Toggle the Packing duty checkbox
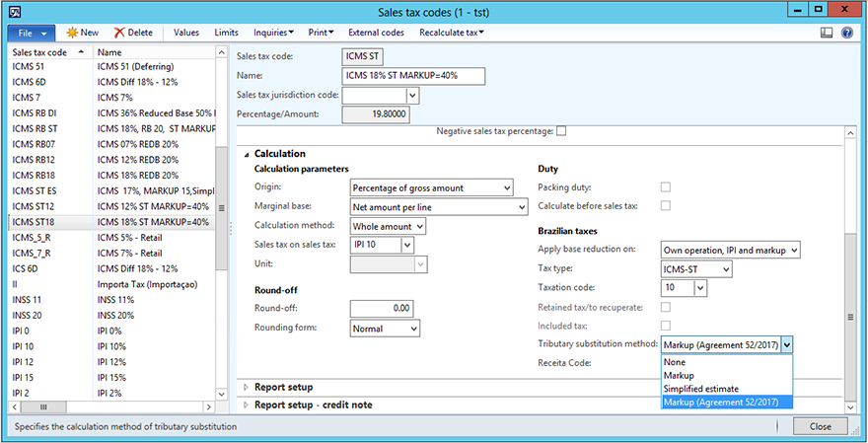Image resolution: width=868 pixels, height=443 pixels. [666, 187]
